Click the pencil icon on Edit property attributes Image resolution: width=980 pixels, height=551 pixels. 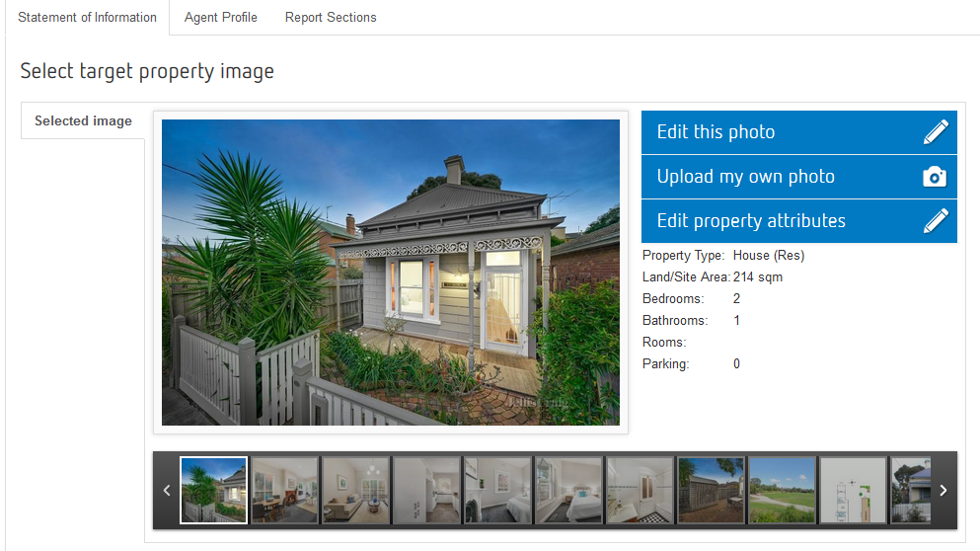935,221
